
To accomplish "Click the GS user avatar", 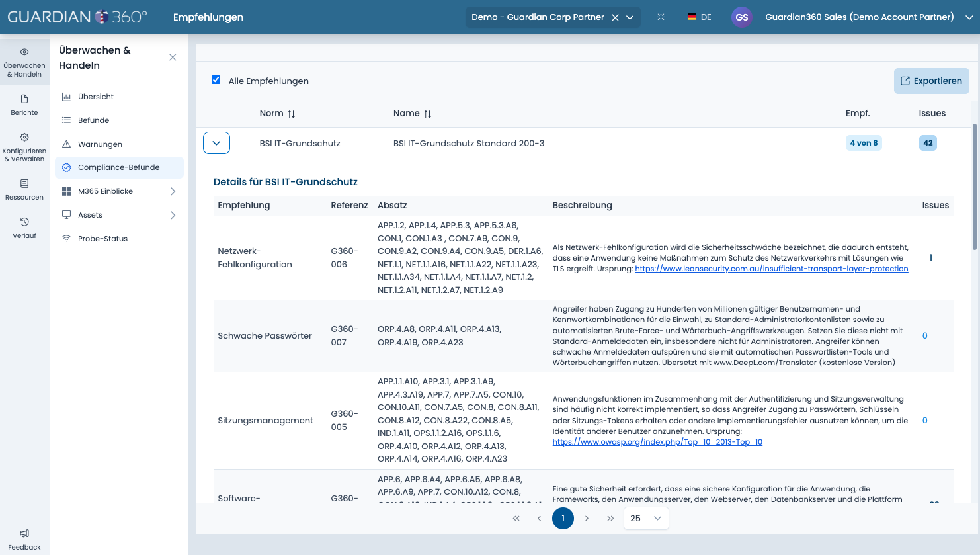I will [x=742, y=17].
